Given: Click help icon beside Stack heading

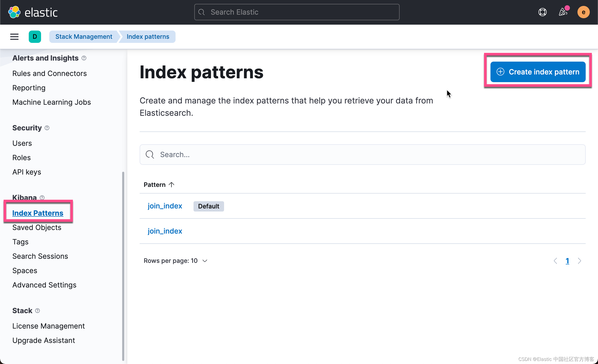Looking at the screenshot, I should point(37,311).
